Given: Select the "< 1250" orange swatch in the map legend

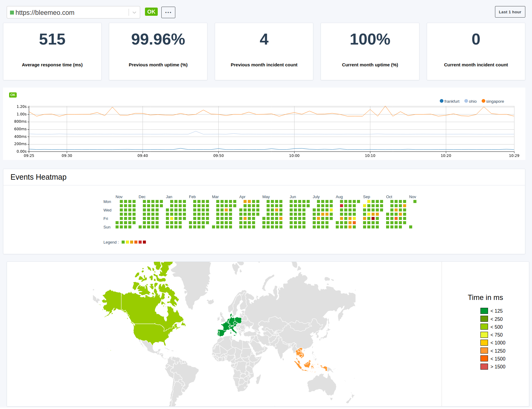Looking at the screenshot, I should pyautogui.click(x=484, y=351).
